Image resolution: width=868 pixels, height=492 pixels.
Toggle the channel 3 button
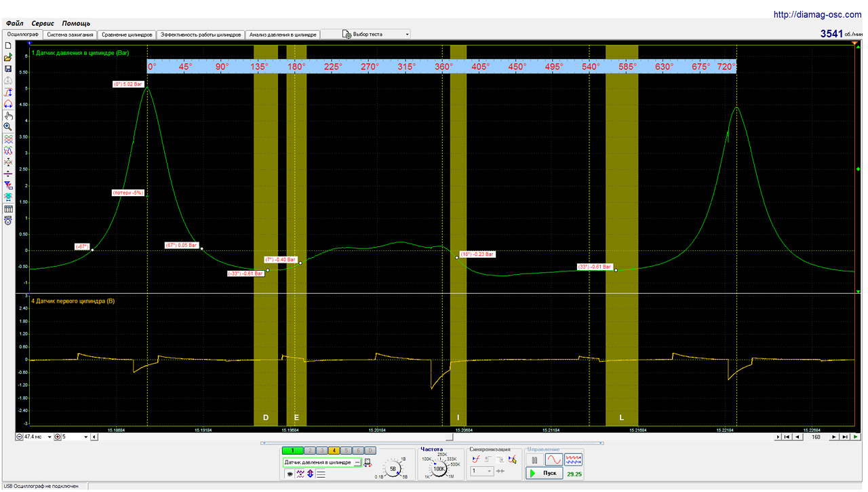322,451
